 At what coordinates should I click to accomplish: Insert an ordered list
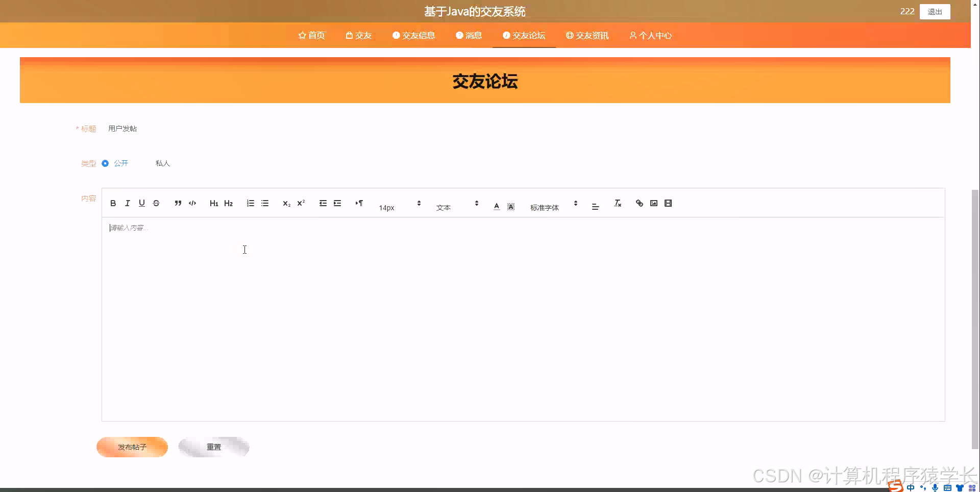coord(250,203)
